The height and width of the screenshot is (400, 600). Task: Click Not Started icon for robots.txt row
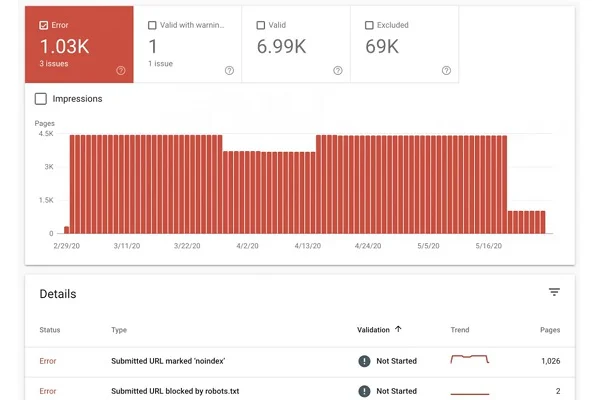tap(364, 392)
